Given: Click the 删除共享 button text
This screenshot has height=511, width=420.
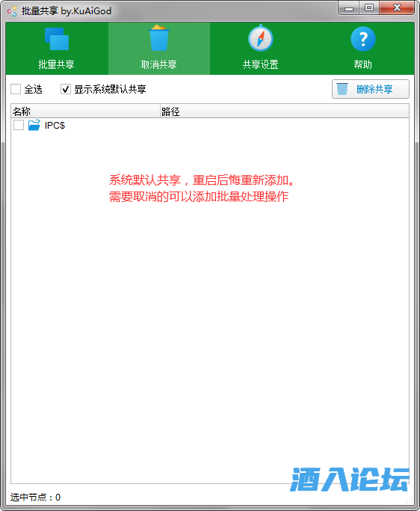Looking at the screenshot, I should (x=374, y=89).
